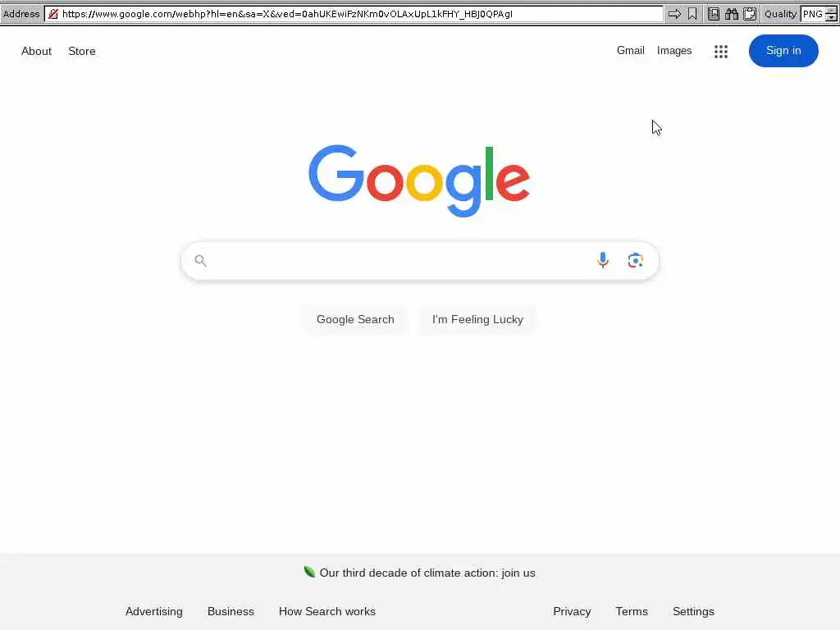Click the I'm Feeling Lucky button

pyautogui.click(x=477, y=319)
